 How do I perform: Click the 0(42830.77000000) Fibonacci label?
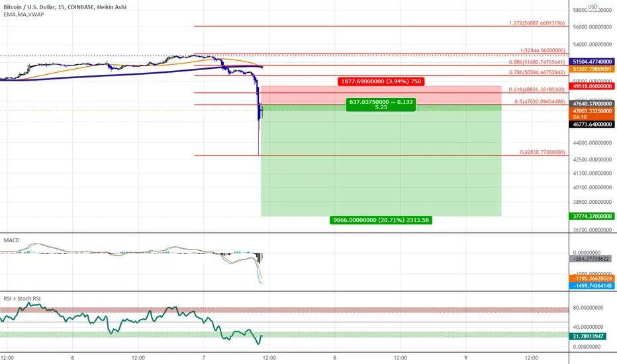[x=542, y=152]
